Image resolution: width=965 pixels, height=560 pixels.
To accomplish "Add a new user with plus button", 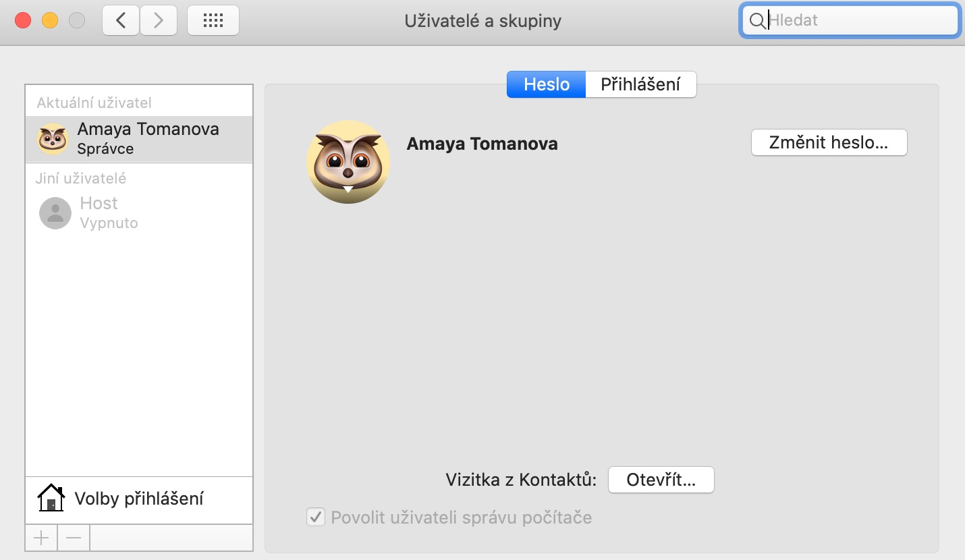I will pyautogui.click(x=41, y=538).
